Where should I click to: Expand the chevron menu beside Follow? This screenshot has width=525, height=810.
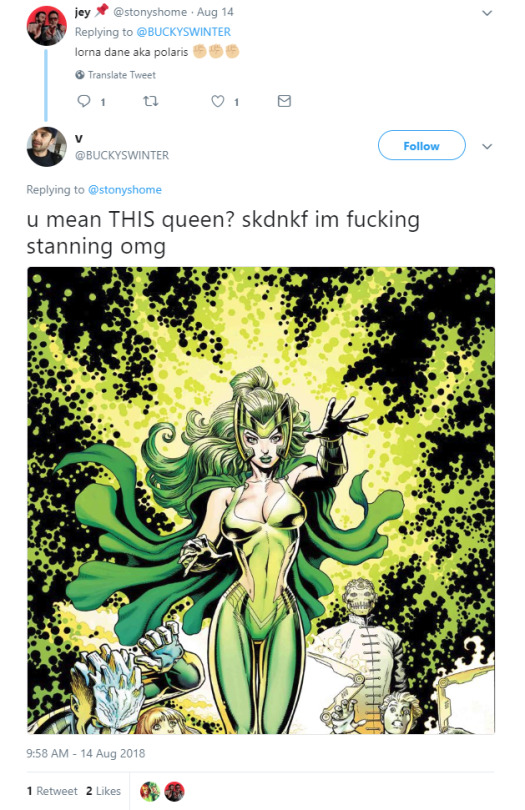[486, 146]
